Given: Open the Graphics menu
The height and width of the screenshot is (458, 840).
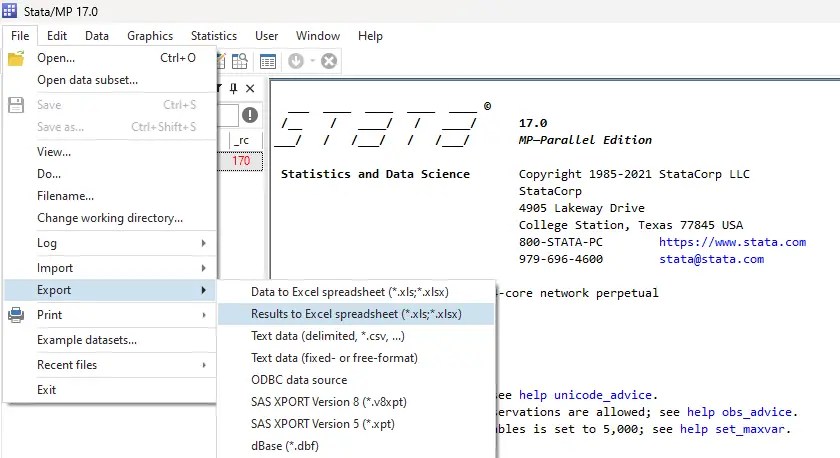Looking at the screenshot, I should click(150, 36).
